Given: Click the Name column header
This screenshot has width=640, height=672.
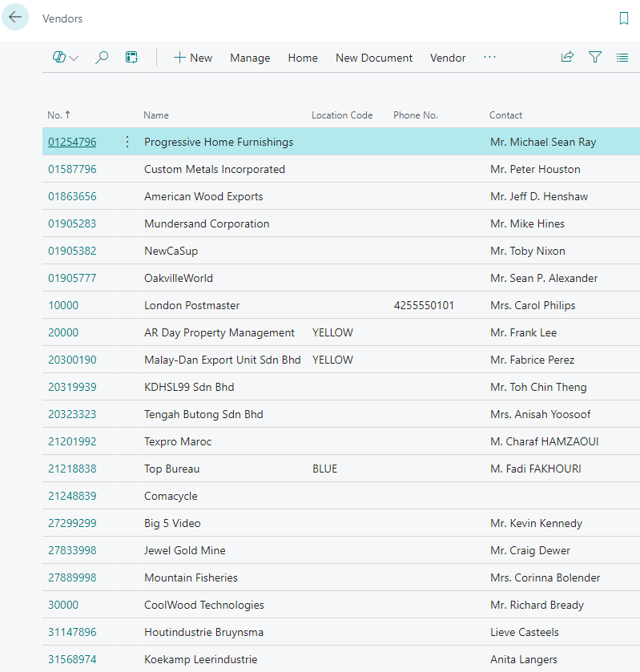Looking at the screenshot, I should pyautogui.click(x=156, y=115).
